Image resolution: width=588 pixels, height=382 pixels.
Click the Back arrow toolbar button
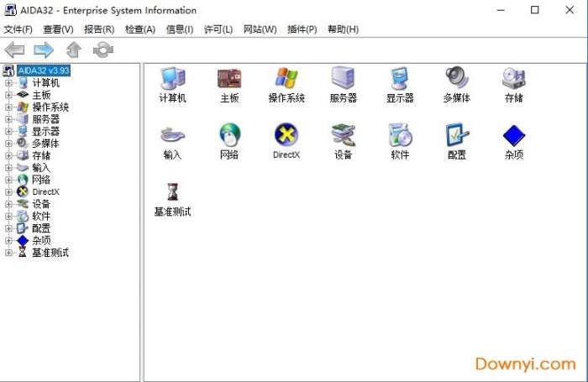(14, 50)
